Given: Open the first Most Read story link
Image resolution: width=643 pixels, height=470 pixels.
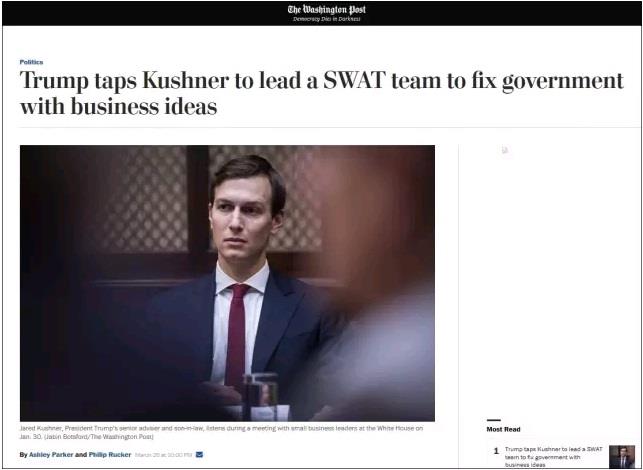Looking at the screenshot, I should click(x=553, y=457).
